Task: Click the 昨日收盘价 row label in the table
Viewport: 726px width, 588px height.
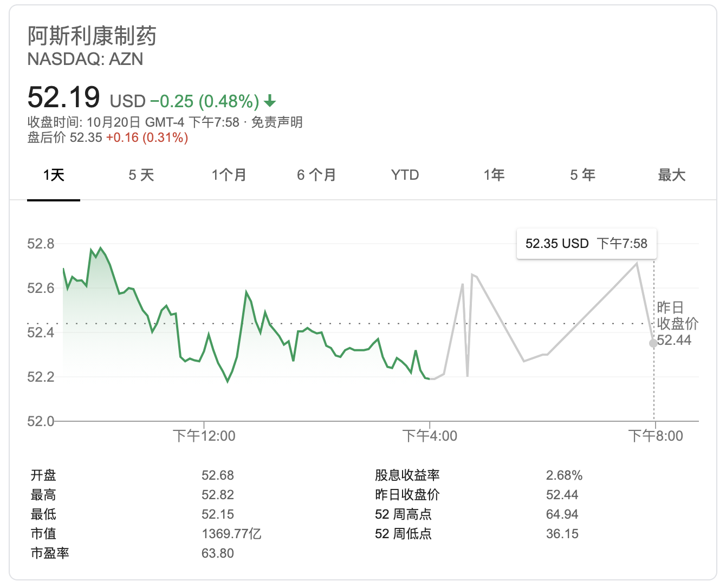Action: coord(407,495)
